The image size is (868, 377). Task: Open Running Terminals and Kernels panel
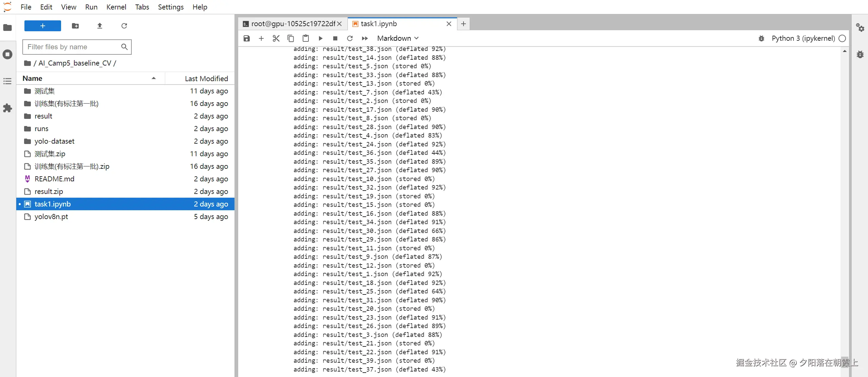tap(7, 54)
